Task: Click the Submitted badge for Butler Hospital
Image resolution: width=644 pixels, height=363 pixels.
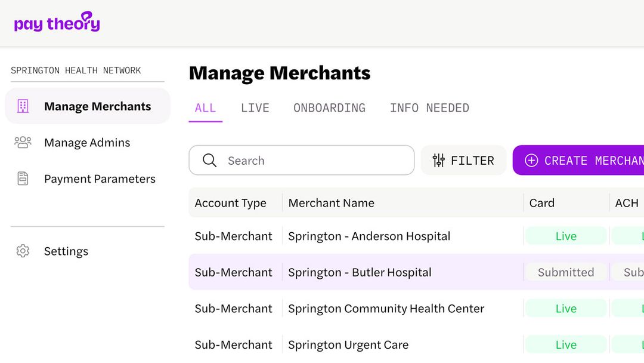Action: pyautogui.click(x=565, y=272)
